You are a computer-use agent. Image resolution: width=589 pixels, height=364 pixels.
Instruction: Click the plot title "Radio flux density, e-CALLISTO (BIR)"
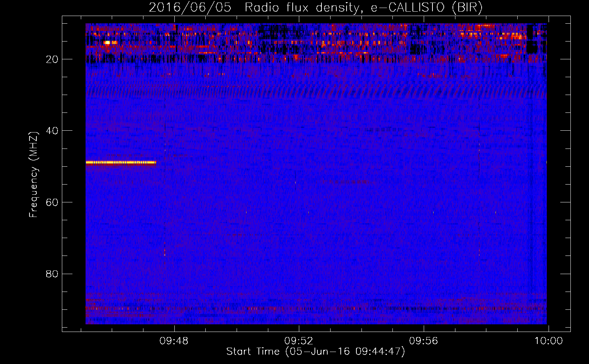coord(364,8)
